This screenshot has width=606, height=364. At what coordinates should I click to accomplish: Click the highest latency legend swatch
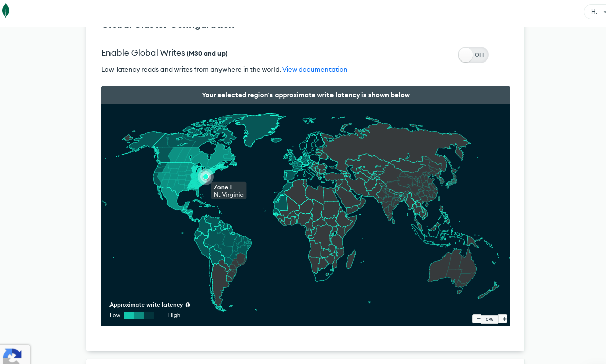click(x=159, y=315)
